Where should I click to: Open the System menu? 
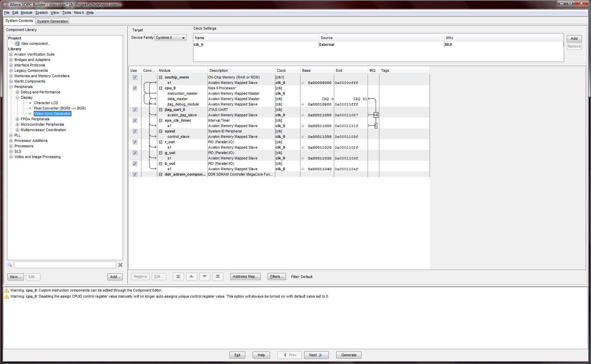click(41, 12)
